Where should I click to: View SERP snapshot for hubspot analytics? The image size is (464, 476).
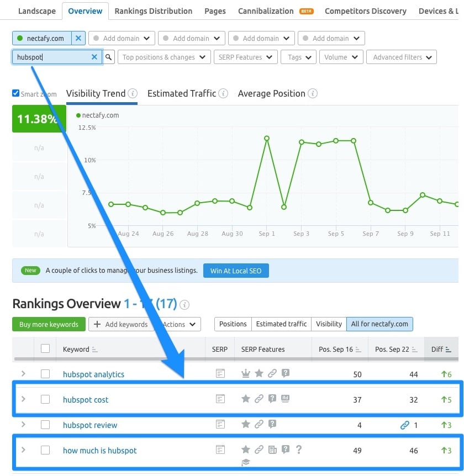220,373
